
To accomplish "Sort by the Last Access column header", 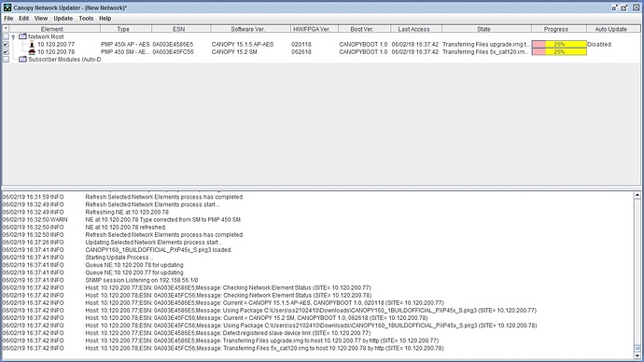I will pos(416,29).
